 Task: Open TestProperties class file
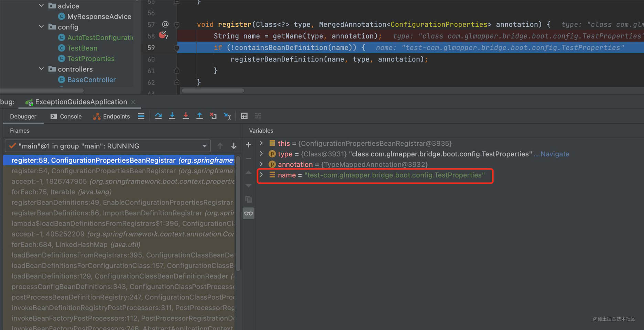tap(86, 59)
